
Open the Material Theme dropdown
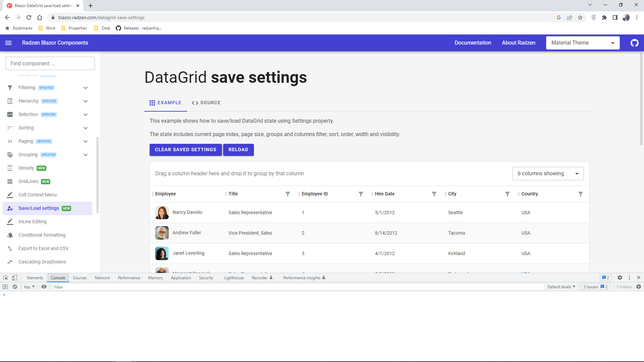[583, 43]
